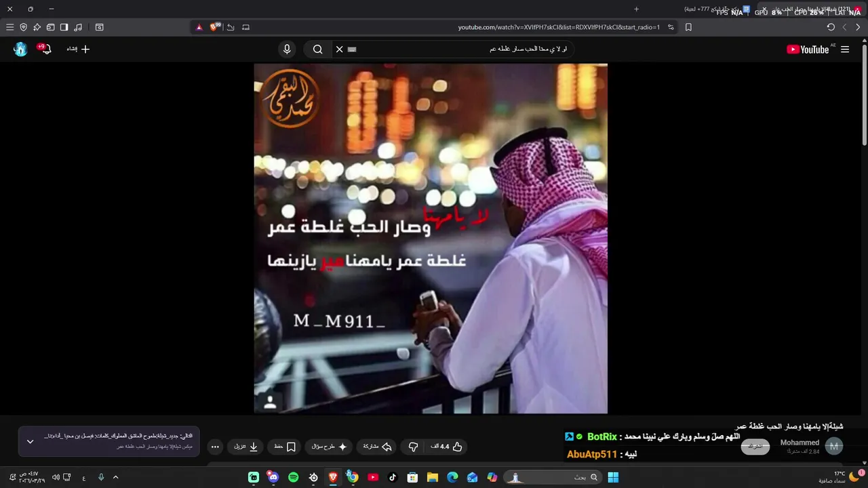Click the browser address bar URL

click(x=559, y=27)
